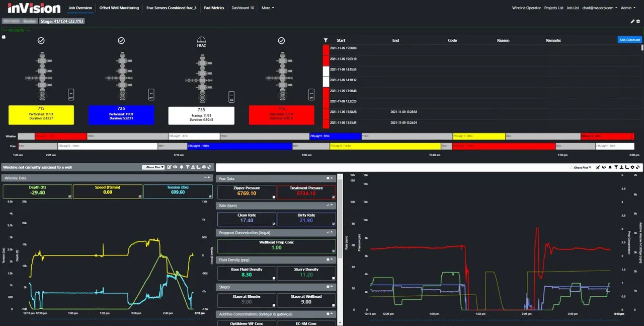Viewport: 644px width, 326px height.
Task: Open the notification bell icon above the Frac plot
Action: pos(610,167)
